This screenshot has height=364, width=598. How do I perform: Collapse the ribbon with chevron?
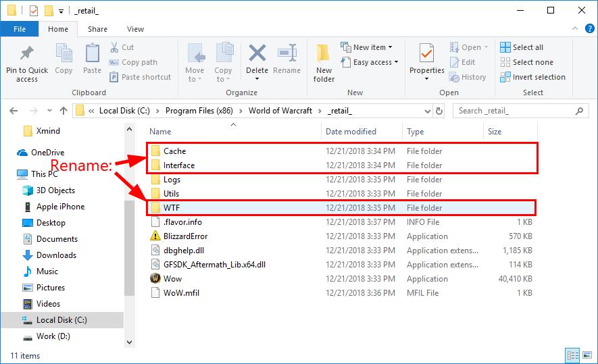click(x=575, y=28)
